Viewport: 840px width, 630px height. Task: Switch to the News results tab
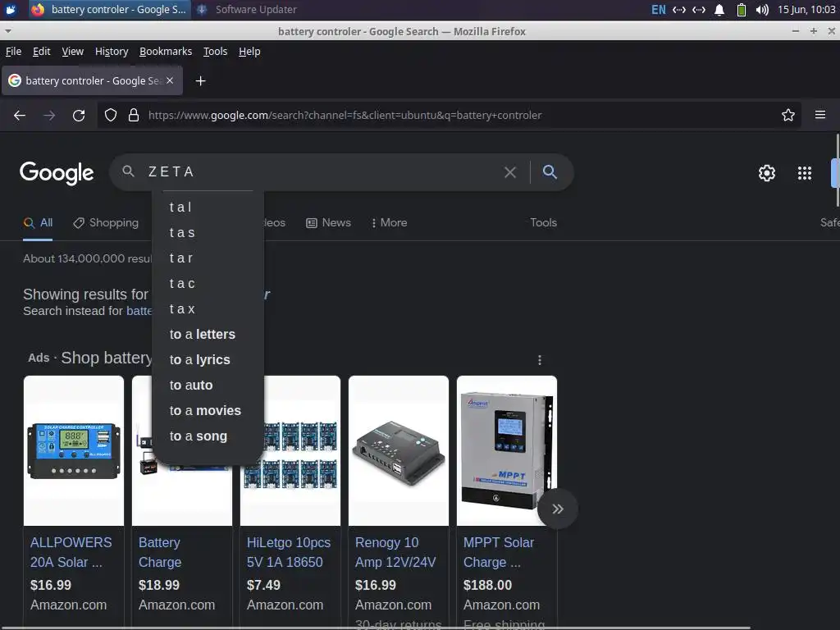tap(328, 223)
